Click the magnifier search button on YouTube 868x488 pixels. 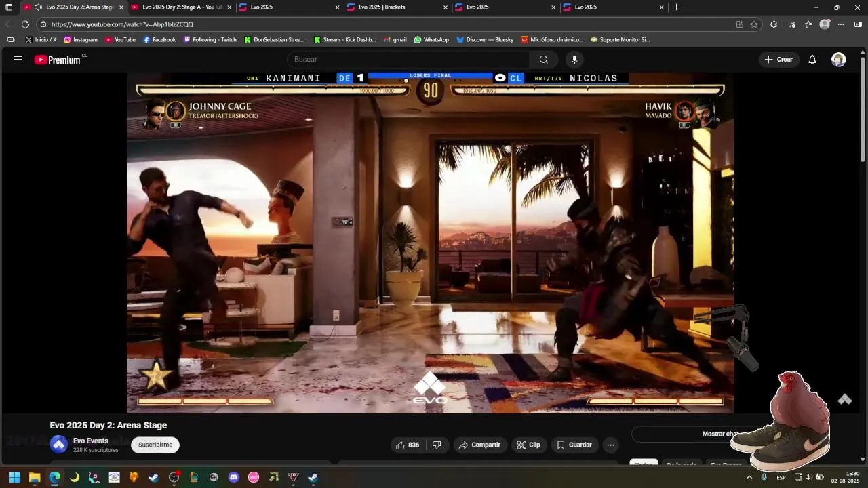[x=544, y=60]
